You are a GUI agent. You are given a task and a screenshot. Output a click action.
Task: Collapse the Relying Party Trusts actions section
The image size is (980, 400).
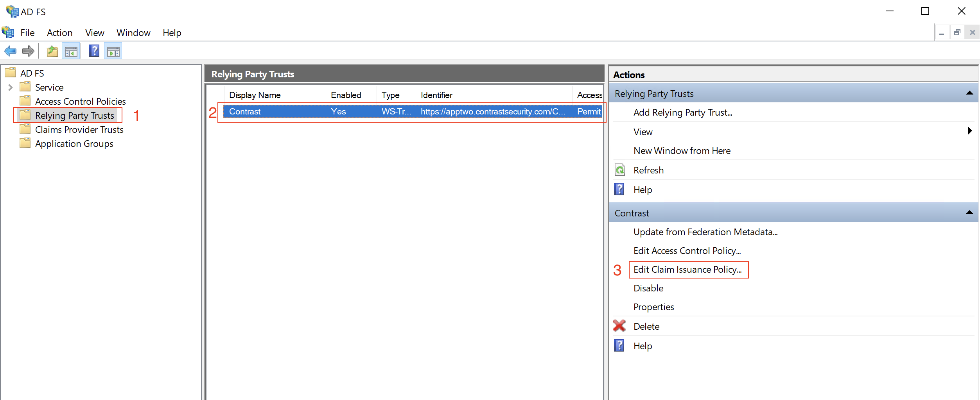(969, 93)
